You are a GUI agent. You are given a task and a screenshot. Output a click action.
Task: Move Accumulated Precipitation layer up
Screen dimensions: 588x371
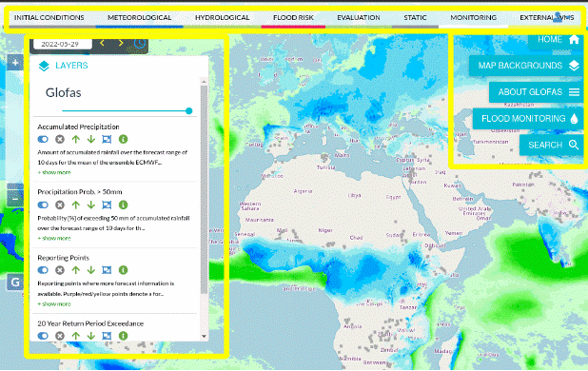click(x=76, y=140)
